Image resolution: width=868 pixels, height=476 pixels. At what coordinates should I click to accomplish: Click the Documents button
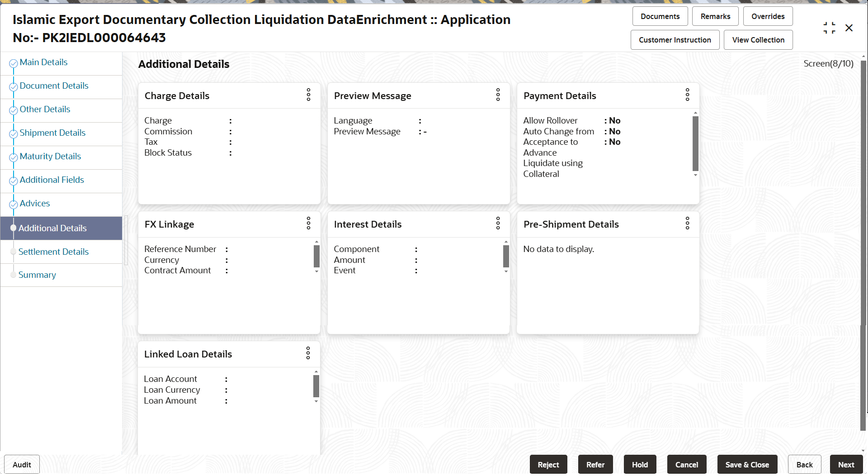660,16
